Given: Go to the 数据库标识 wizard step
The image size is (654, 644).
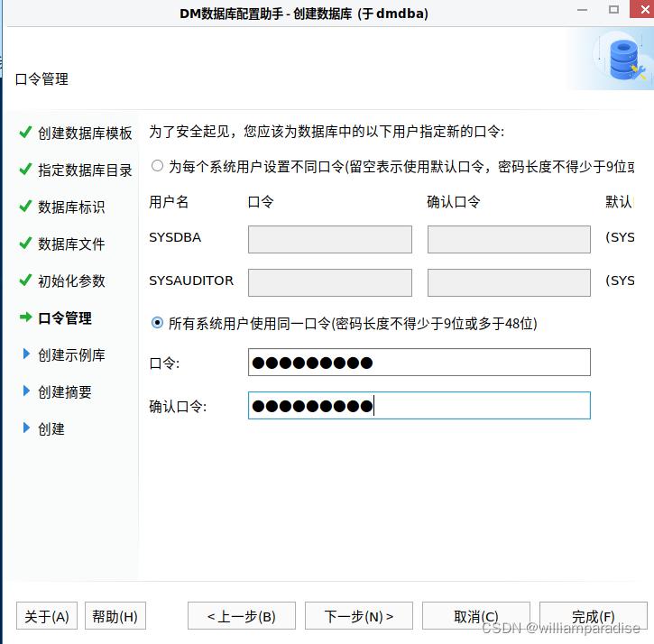Looking at the screenshot, I should [71, 207].
